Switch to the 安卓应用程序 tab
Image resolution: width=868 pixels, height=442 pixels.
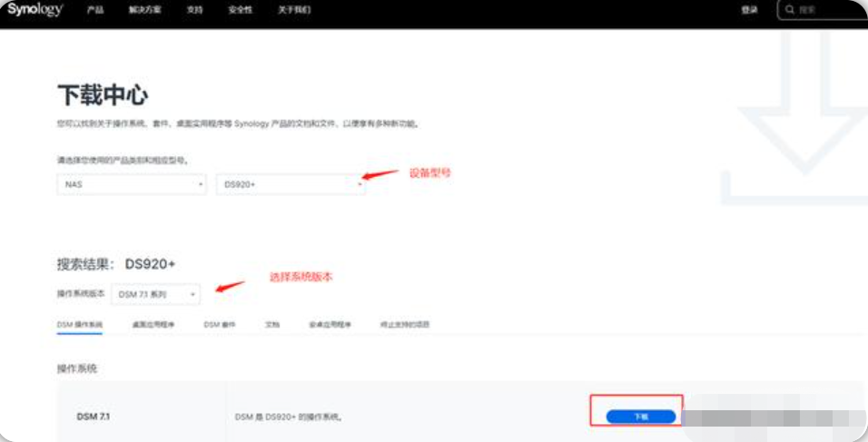(x=330, y=325)
